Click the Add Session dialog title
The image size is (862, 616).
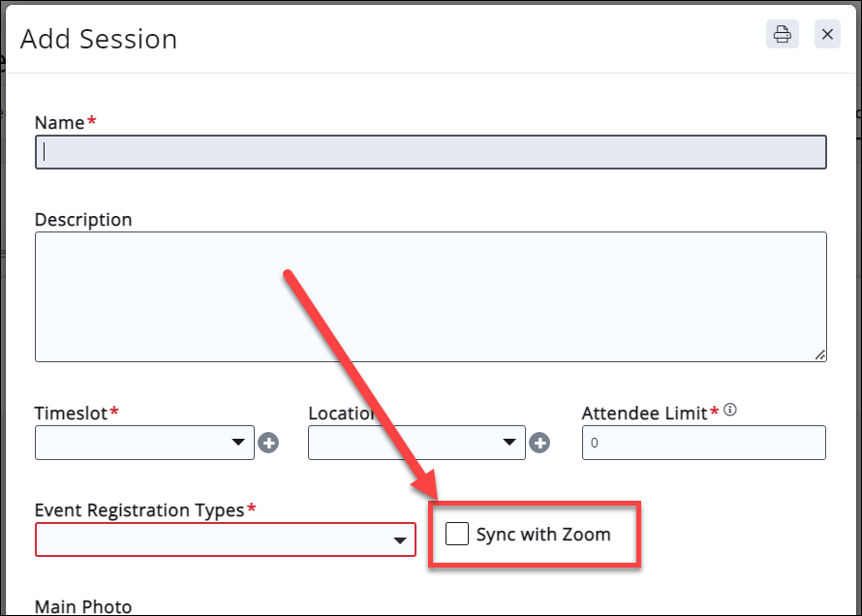(99, 39)
